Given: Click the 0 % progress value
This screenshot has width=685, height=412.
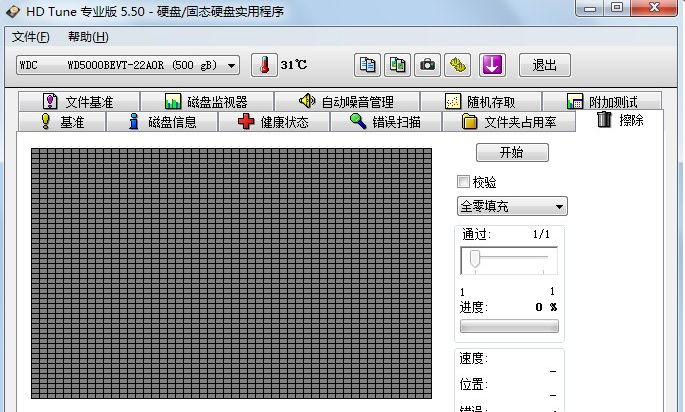Looking at the screenshot, I should [x=547, y=307].
